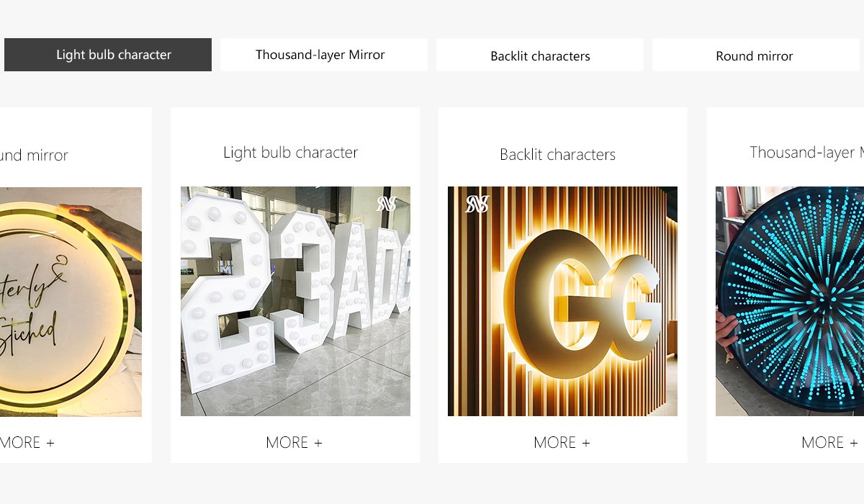Click the Light bulb character card title
The width and height of the screenshot is (864, 504).
point(291,153)
